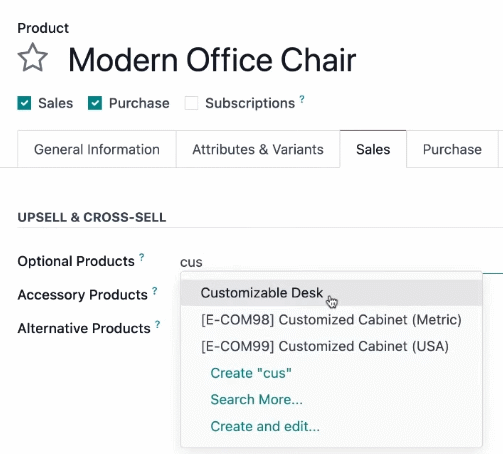Choose [E-COM98] Customized Cabinet (Metric) option
The width and height of the screenshot is (503, 454).
tap(331, 320)
